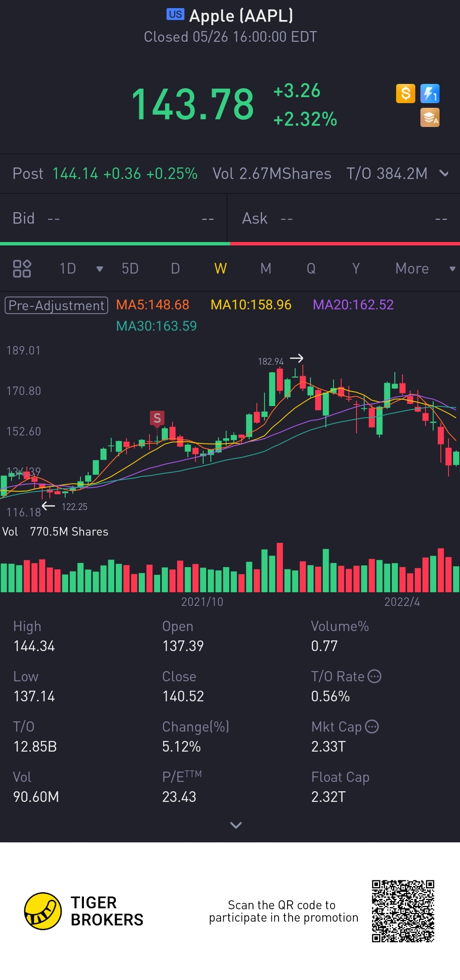Tap the orange dollar sign icon
The height and width of the screenshot is (980, 460).
tap(405, 93)
